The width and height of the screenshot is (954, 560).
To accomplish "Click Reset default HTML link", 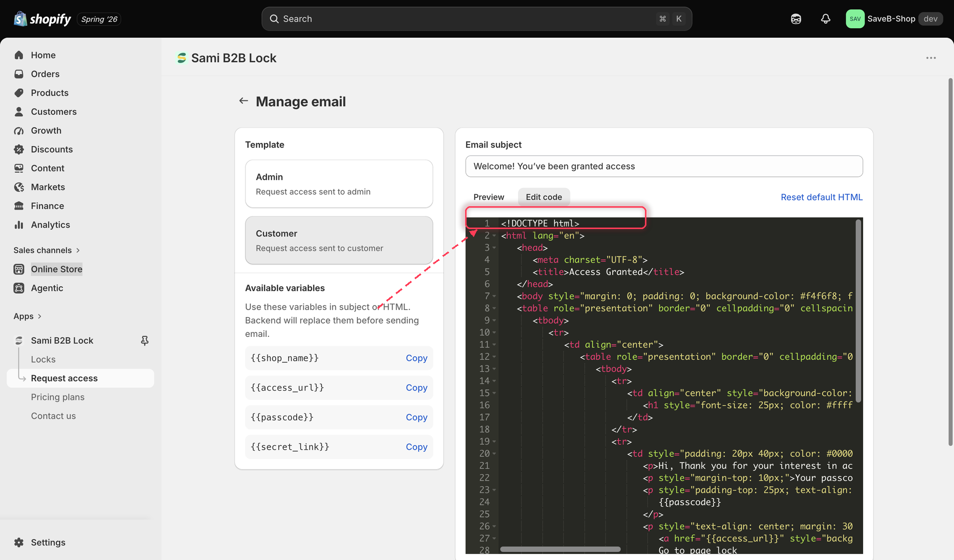I will click(821, 197).
